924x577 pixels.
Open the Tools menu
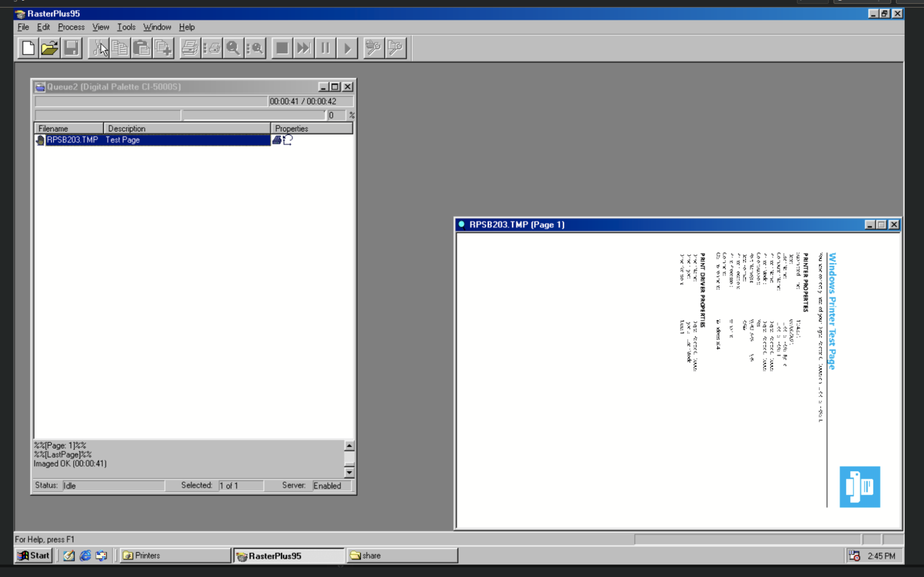point(126,27)
